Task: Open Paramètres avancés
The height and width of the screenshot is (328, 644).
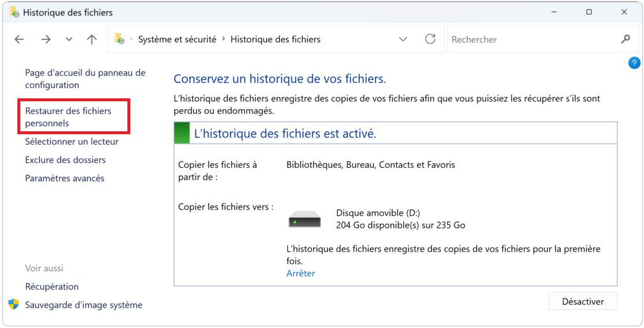Action: click(64, 178)
